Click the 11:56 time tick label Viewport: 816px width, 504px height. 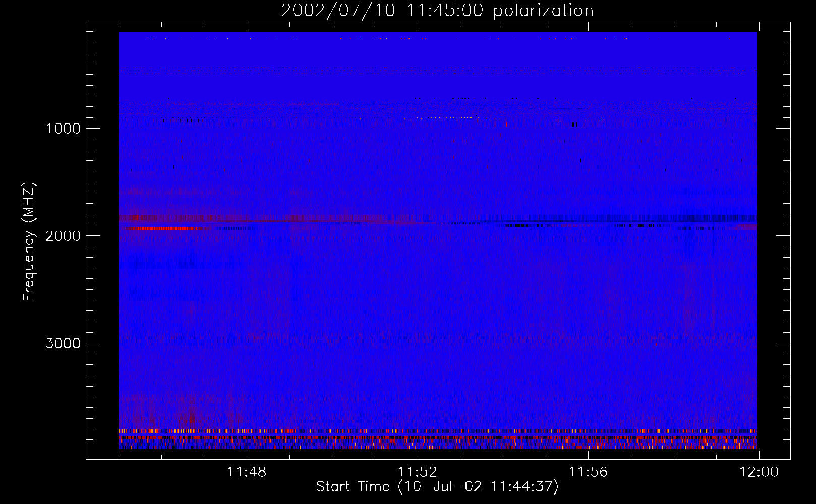click(588, 472)
